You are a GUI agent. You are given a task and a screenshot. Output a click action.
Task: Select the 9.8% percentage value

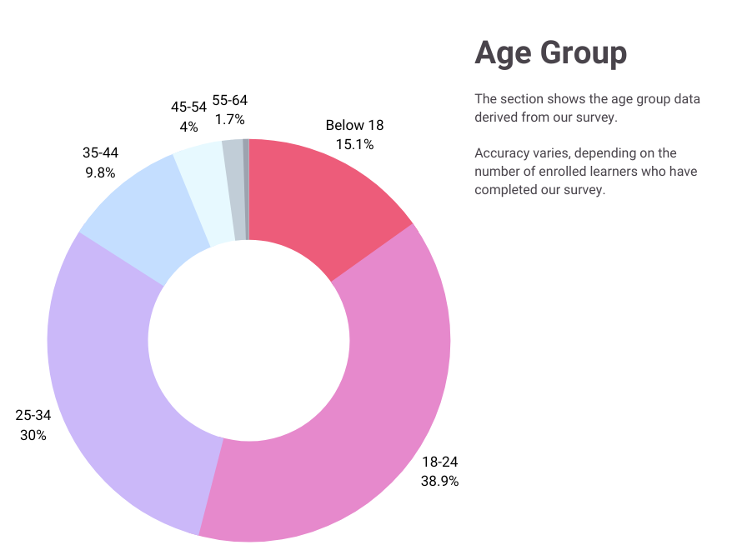pos(99,172)
